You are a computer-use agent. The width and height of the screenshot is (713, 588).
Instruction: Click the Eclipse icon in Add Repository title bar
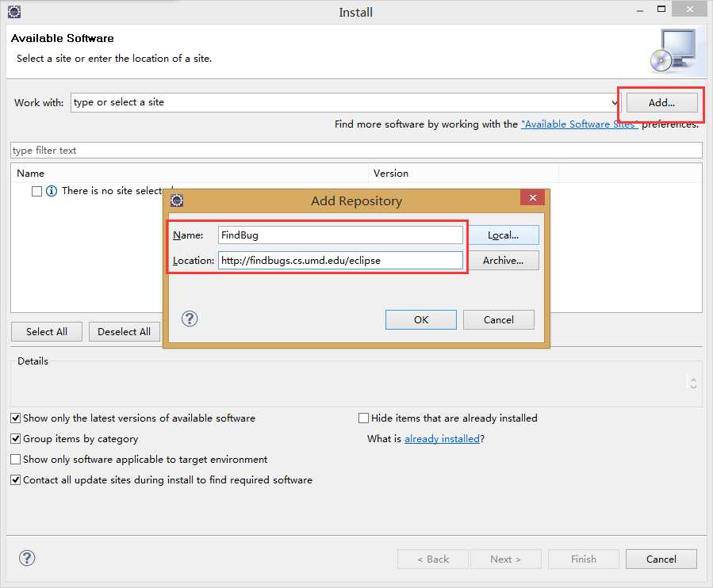pos(177,200)
